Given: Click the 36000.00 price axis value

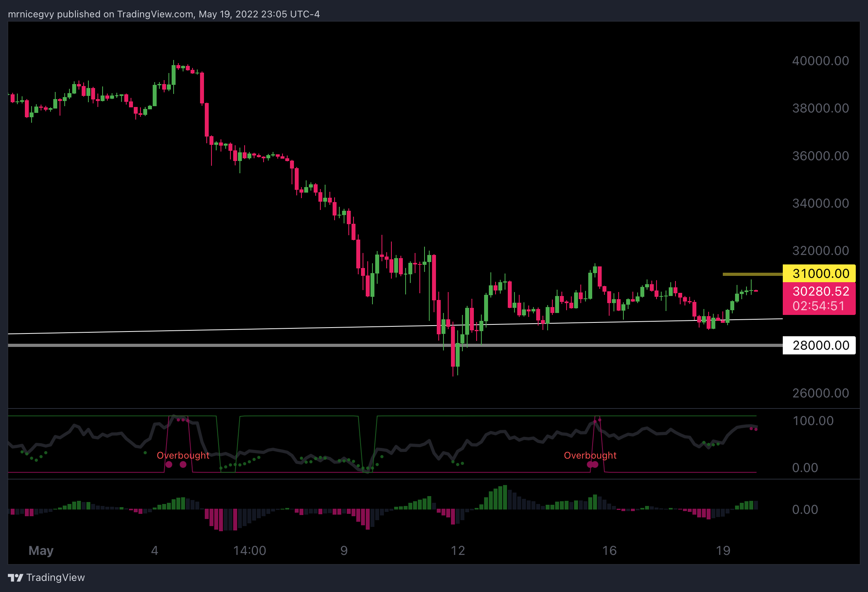Looking at the screenshot, I should 821,156.
